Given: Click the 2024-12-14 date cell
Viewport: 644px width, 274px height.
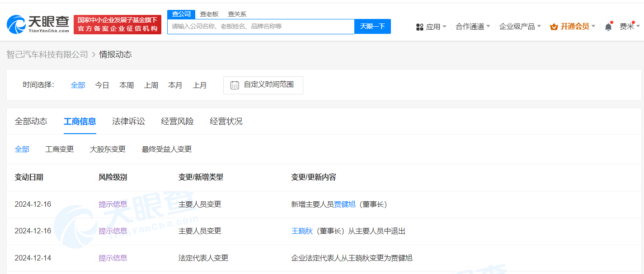Looking at the screenshot, I should (33, 258).
